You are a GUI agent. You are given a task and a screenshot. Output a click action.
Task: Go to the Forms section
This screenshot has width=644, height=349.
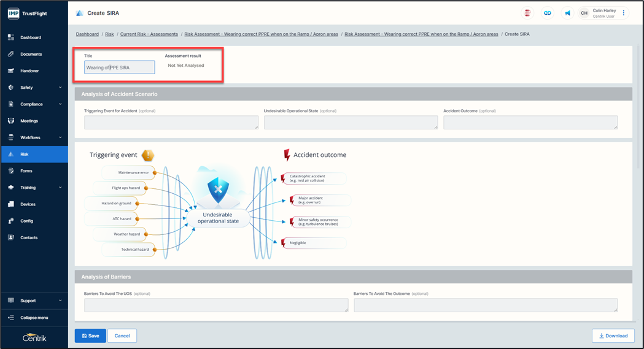click(x=26, y=171)
